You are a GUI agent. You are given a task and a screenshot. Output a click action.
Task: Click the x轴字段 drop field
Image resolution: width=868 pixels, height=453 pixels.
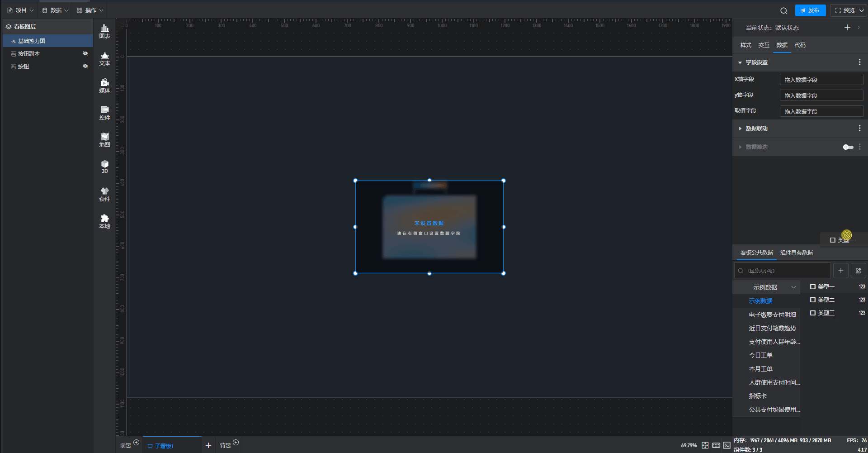click(821, 80)
